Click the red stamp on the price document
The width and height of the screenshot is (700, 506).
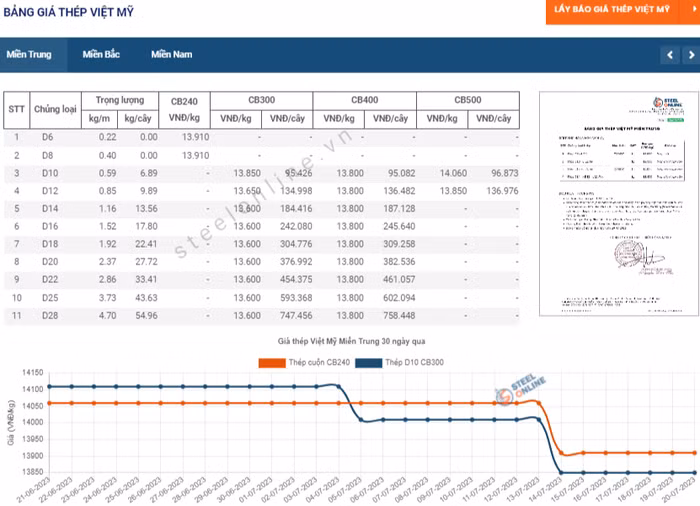[x=626, y=253]
